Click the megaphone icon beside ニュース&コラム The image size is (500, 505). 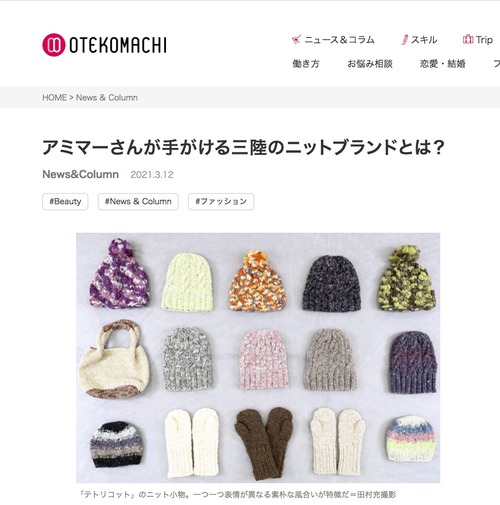coord(296,40)
